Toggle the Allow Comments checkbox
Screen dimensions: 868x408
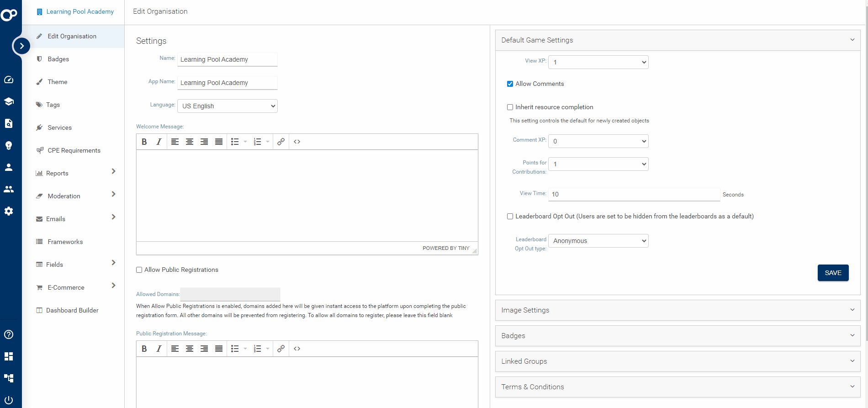(x=510, y=84)
